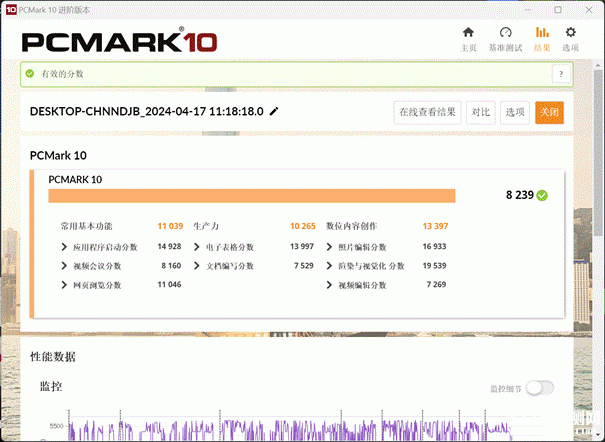Image resolution: width=605 pixels, height=442 pixels.
Task: Click green validity check next to 8 239
Action: pos(542,196)
